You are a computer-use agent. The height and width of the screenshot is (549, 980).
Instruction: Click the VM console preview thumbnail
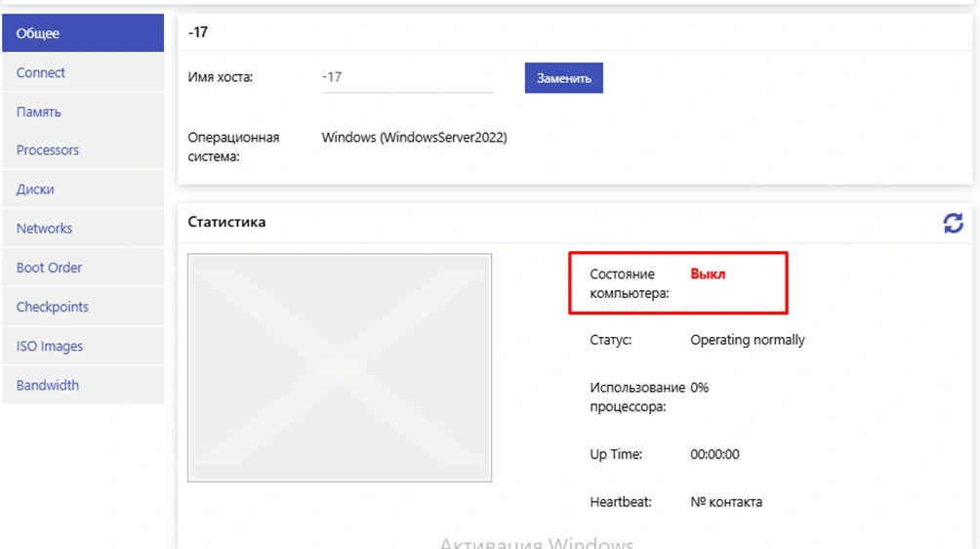click(x=340, y=367)
